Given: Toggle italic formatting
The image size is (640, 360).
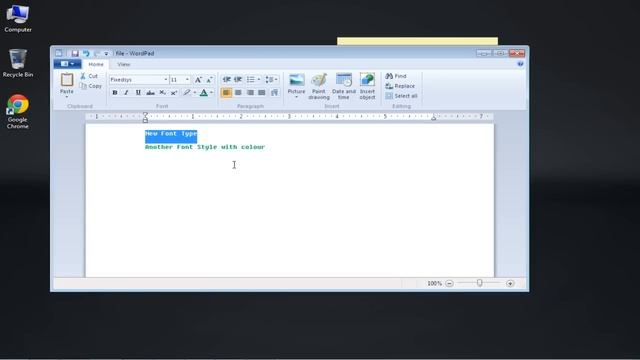Looking at the screenshot, I should (127, 93).
